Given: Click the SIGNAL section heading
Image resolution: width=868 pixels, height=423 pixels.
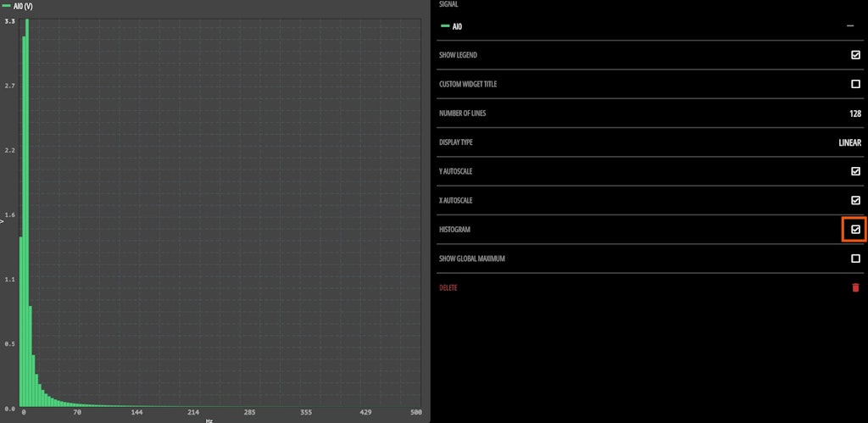Looking at the screenshot, I should [x=448, y=4].
